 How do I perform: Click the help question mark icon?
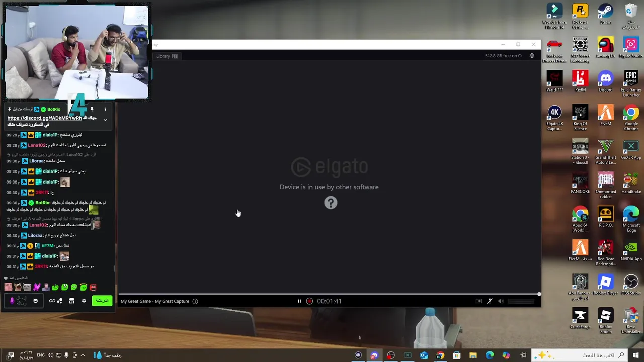click(x=331, y=203)
